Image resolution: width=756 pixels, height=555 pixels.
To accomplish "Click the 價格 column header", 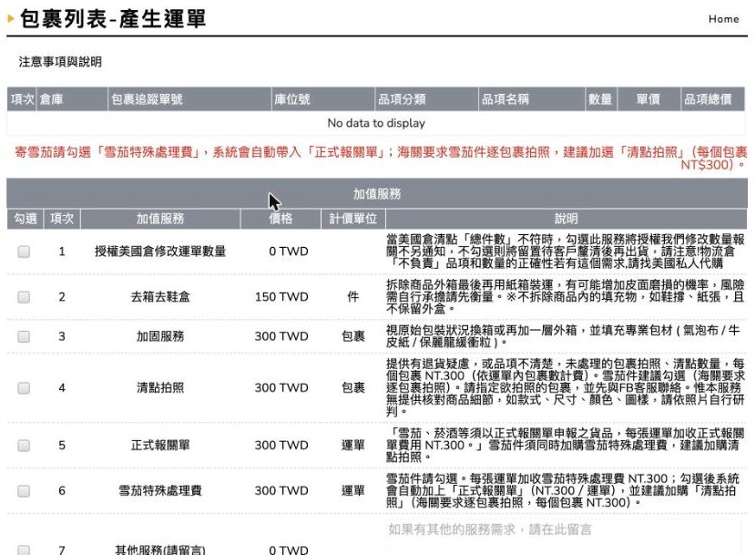I will coord(281,219).
